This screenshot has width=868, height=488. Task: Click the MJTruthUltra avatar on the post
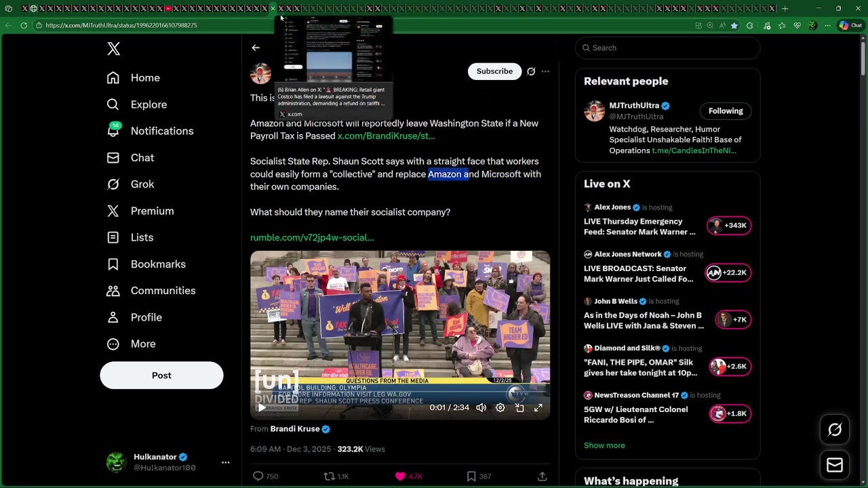tap(260, 73)
